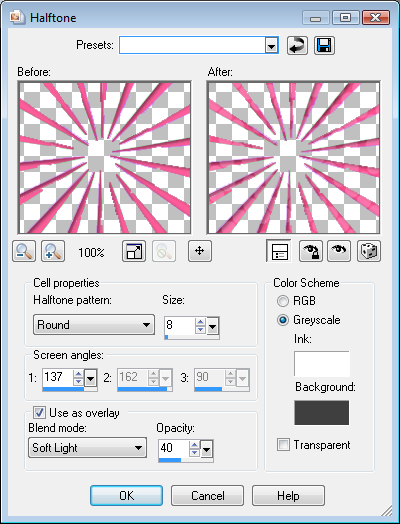The width and height of the screenshot is (400, 524).
Task: Click the navigate pan crosshair icon
Action: [x=199, y=251]
